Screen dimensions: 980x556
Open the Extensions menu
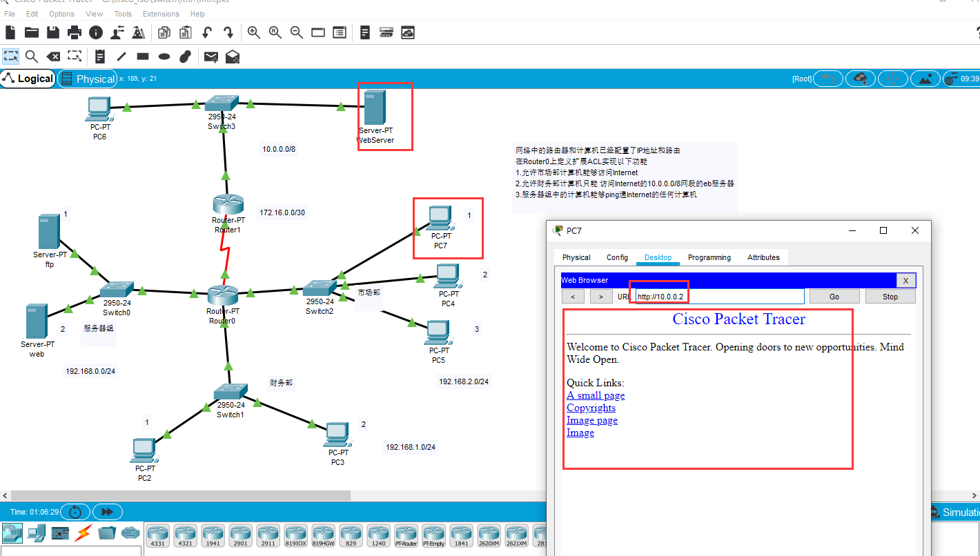pos(161,14)
